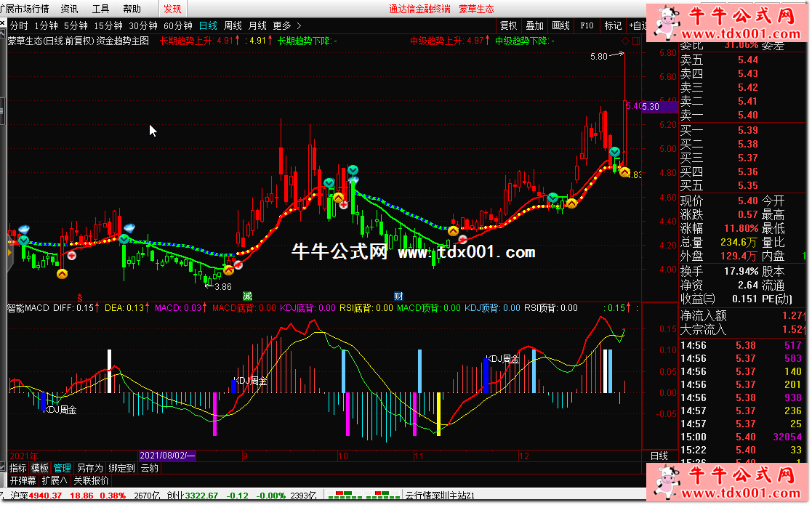Click the 智能MACD indicator title
The image size is (812, 505).
click(x=28, y=308)
